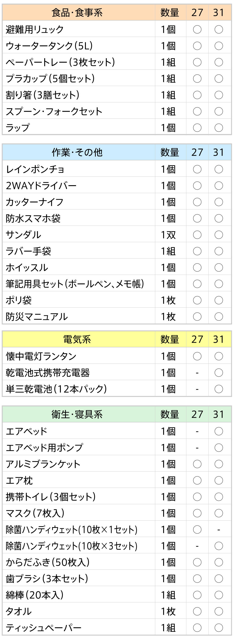Click the ウォータータンク(5L) item name
234x644 pixels.
tap(49, 46)
